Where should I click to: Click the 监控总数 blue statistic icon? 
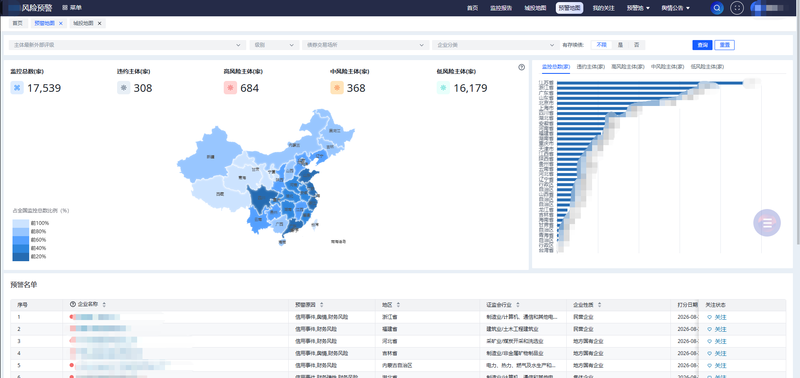(x=17, y=88)
